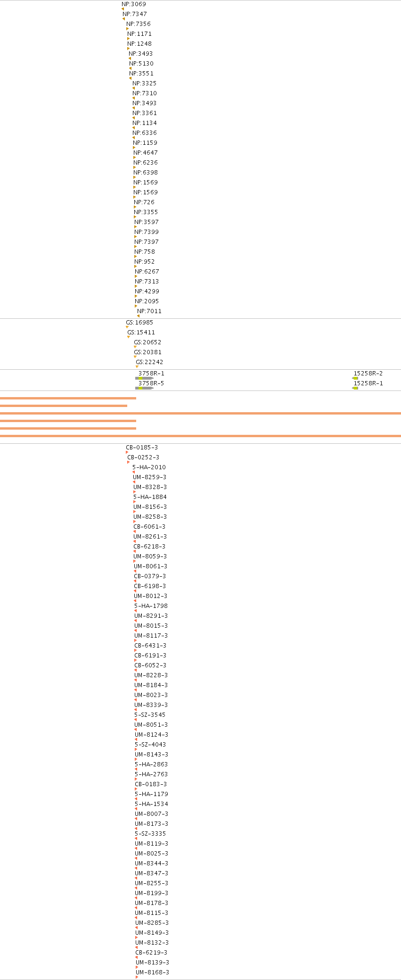
Task: Select the NP:3361 label
Action: click(145, 113)
